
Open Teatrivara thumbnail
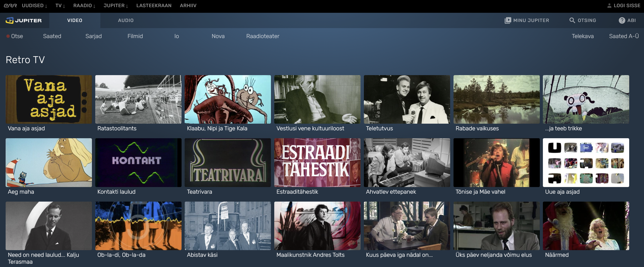[x=228, y=162]
